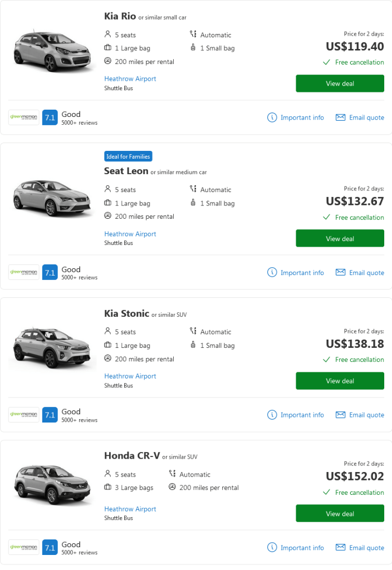Click the automatic gearbox icon on Kia Stonic
The height and width of the screenshot is (570, 392).
pos(192,331)
